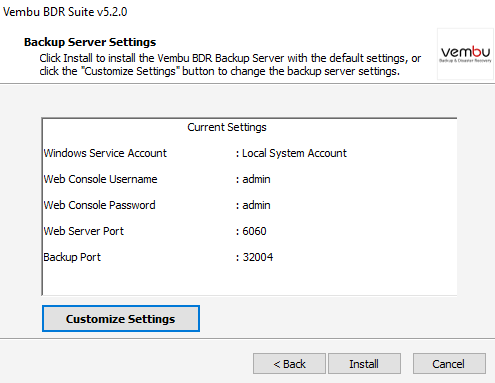Select the Web Console Username label
495x383 pixels.
[x=100, y=179]
